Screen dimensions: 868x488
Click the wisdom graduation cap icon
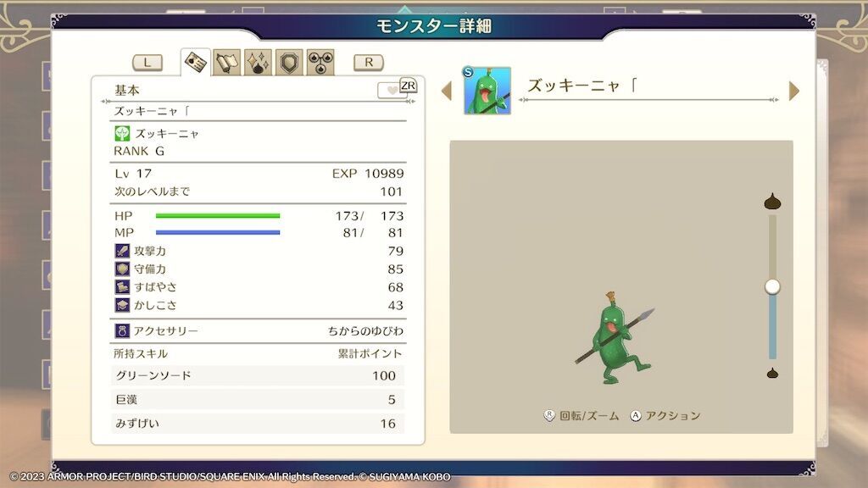click(122, 305)
